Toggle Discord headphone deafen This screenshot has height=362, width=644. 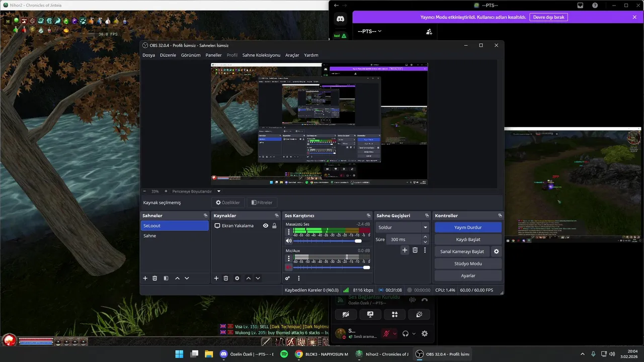(x=405, y=333)
